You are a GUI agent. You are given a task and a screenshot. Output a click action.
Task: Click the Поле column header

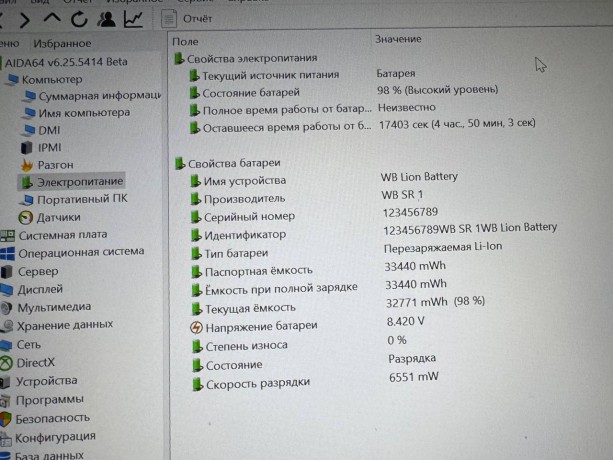(x=185, y=41)
